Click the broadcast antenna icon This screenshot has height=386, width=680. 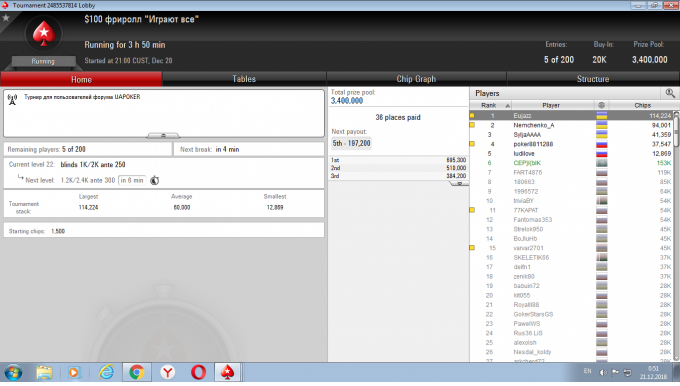[x=12, y=99]
